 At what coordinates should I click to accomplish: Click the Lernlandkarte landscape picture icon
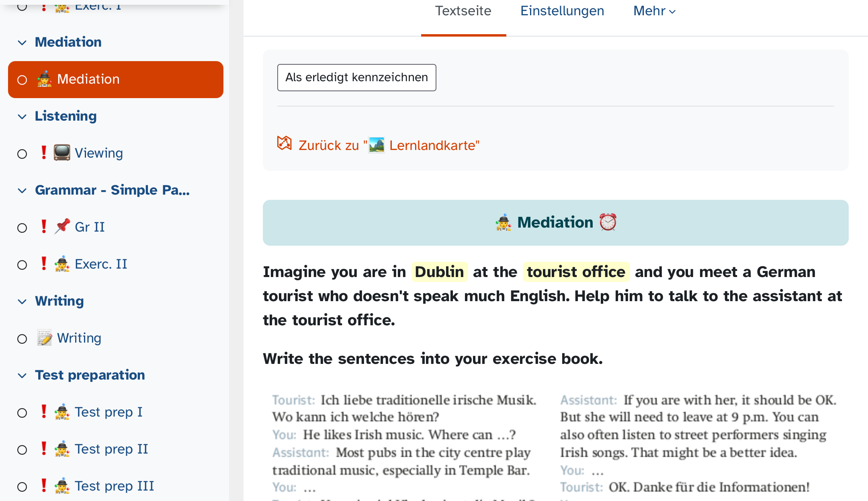pyautogui.click(x=377, y=145)
